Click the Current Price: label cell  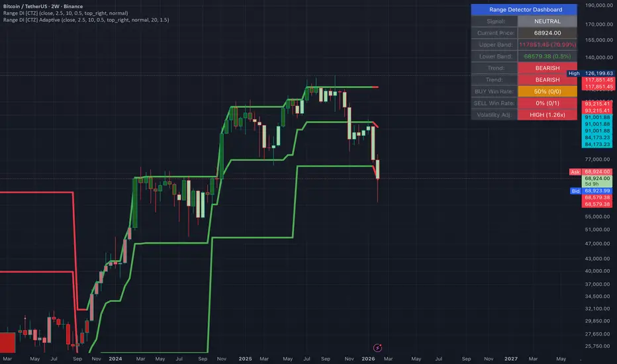click(x=495, y=33)
